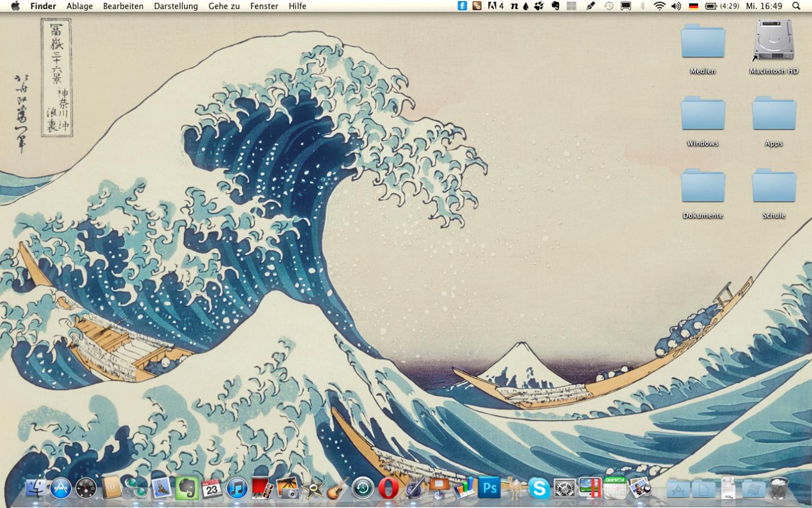Open Evernote from the dock
This screenshot has width=812, height=508.
pos(187,488)
